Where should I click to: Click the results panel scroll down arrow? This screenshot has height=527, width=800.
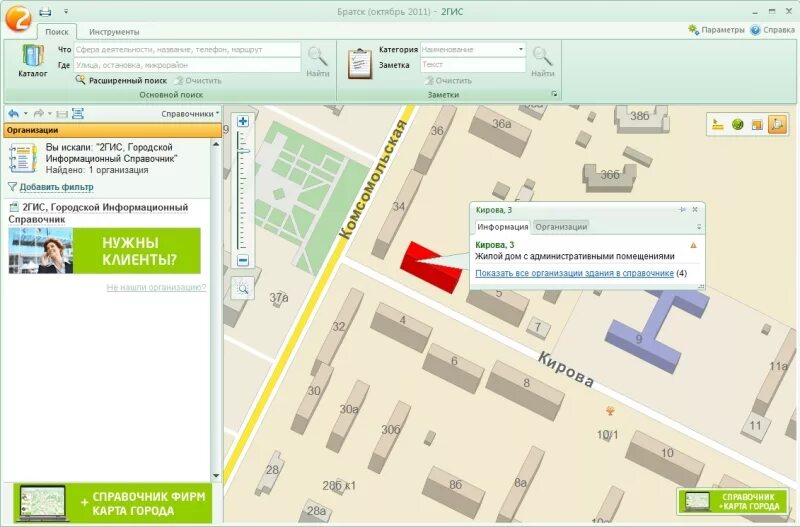coord(216,475)
